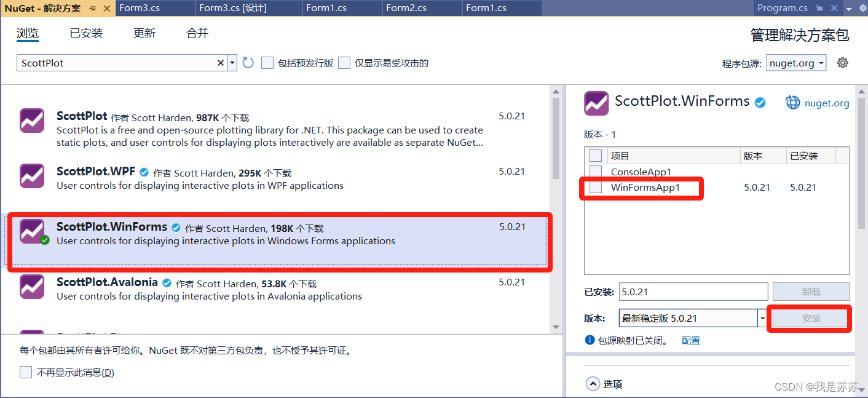Select the 更新 (Updates) tab
This screenshot has height=398, width=868.
pyautogui.click(x=144, y=33)
